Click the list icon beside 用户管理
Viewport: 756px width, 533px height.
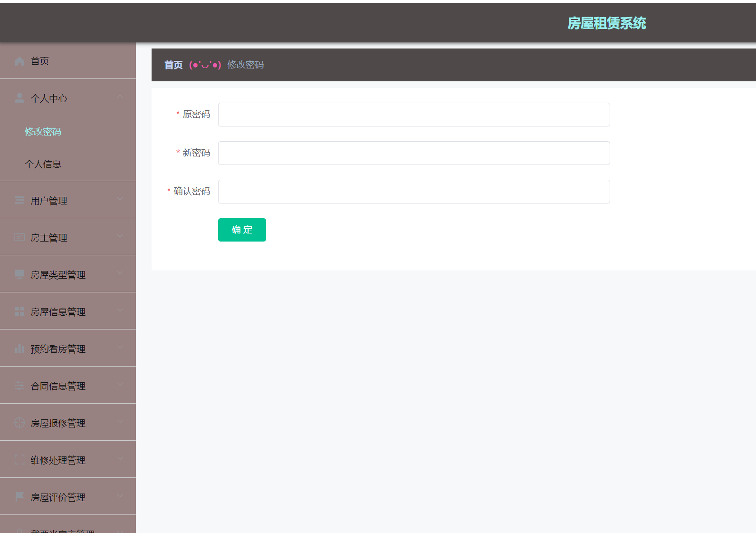coord(19,200)
